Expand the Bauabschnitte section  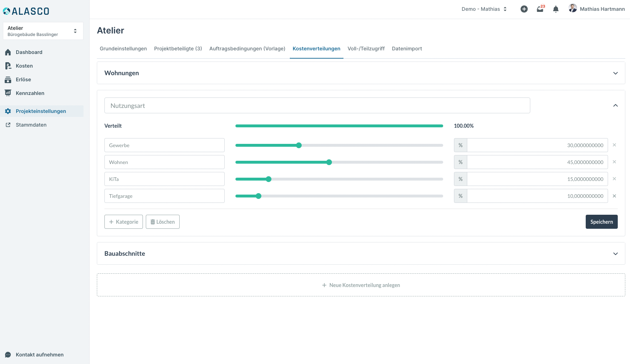[616, 254]
